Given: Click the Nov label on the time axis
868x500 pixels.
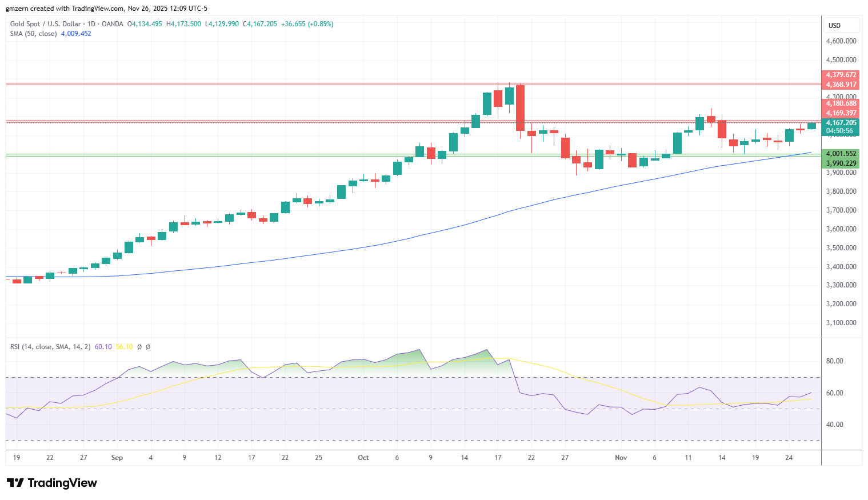Looking at the screenshot, I should [x=621, y=458].
